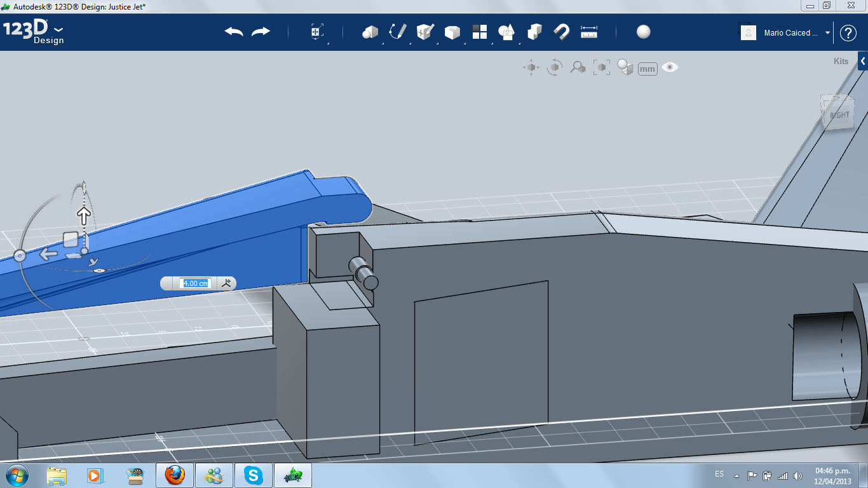
Task: Open the Windows Start menu
Action: point(17,475)
